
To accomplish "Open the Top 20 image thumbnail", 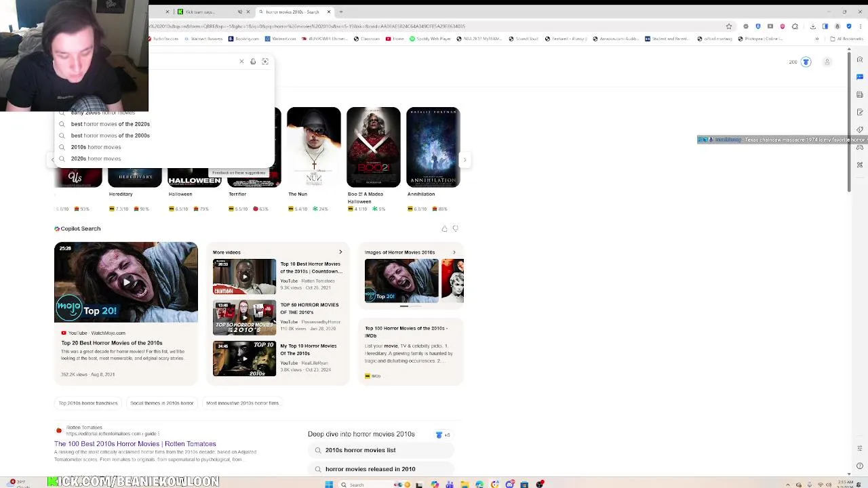I will (x=401, y=281).
